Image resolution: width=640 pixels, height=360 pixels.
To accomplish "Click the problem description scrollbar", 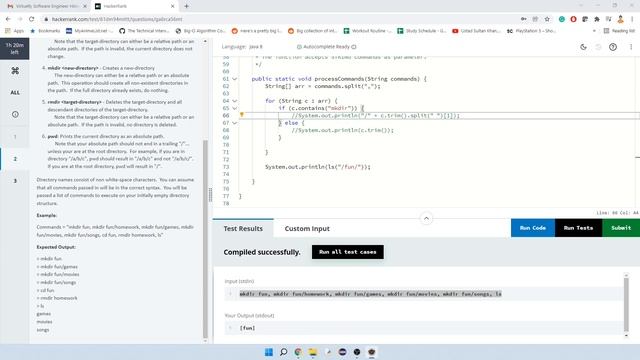I will (x=205, y=239).
